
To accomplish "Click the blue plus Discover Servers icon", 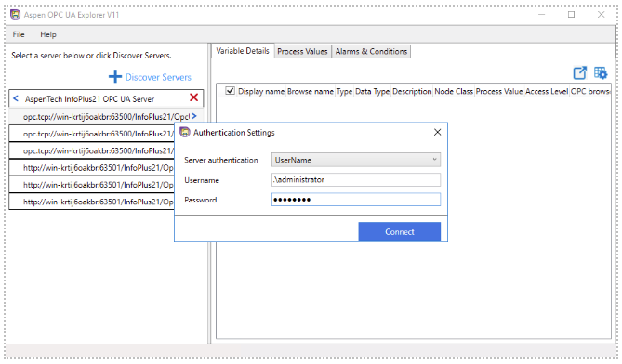I will (x=115, y=76).
